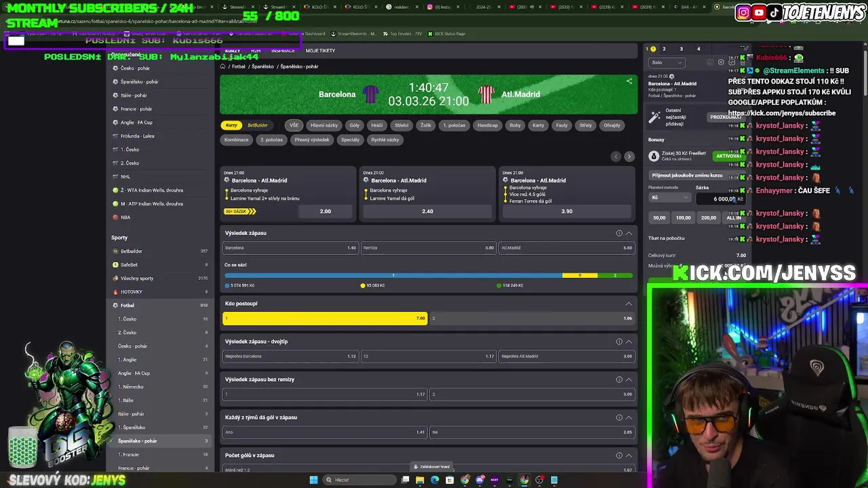The height and width of the screenshot is (488, 868).
Task: Click info icon for Výsledek zápasu - dvojtip
Action: (619, 342)
